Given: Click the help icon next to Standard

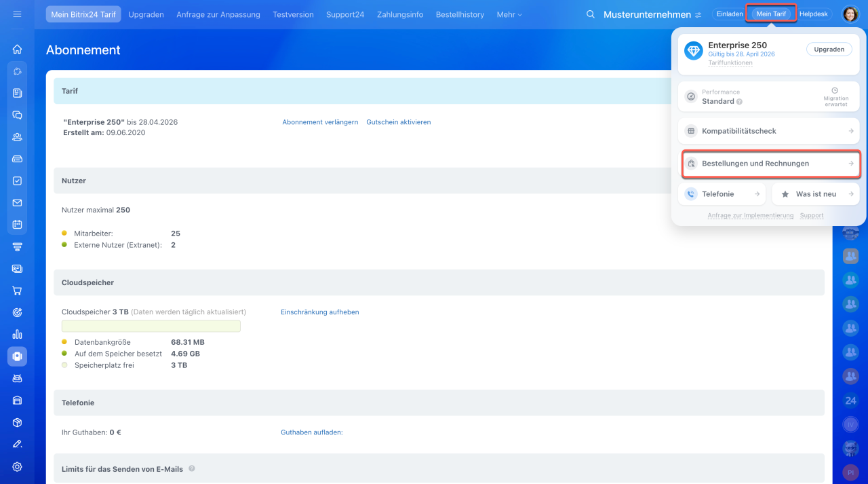Looking at the screenshot, I should (x=739, y=102).
